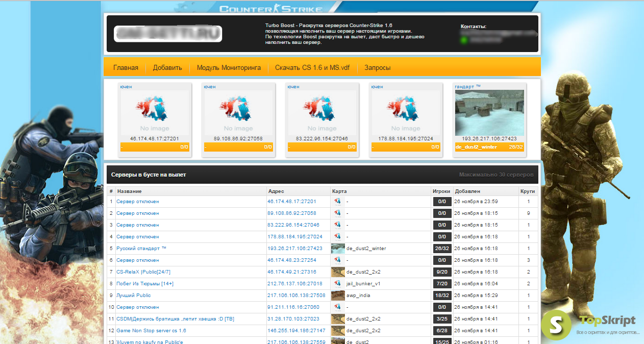Click map icon in 89.108.86.92:27058 table row
The height and width of the screenshot is (344, 644).
pos(338,213)
